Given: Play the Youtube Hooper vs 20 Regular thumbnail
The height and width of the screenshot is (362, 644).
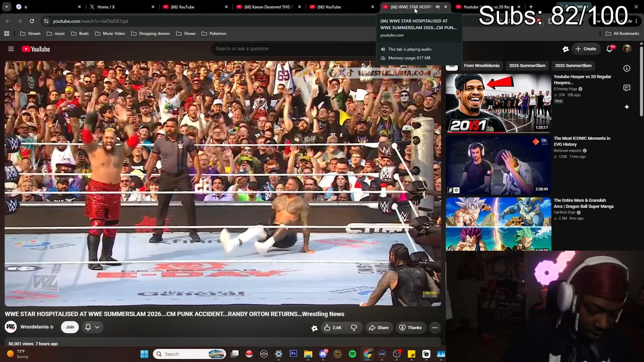Looking at the screenshot, I should [499, 103].
